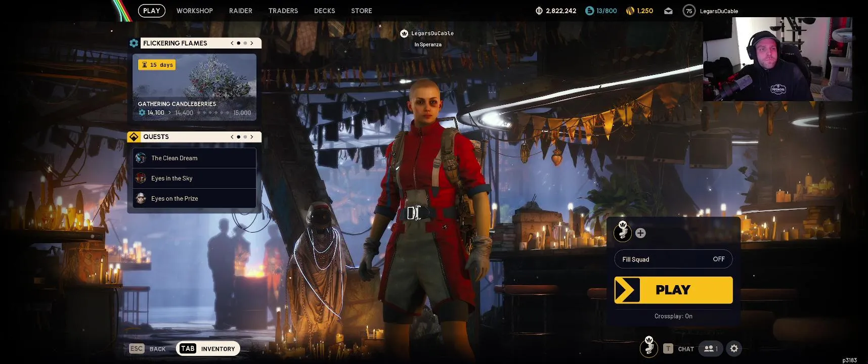Click the crown icon above player name
Viewport: 868px width, 364px height.
click(x=404, y=33)
